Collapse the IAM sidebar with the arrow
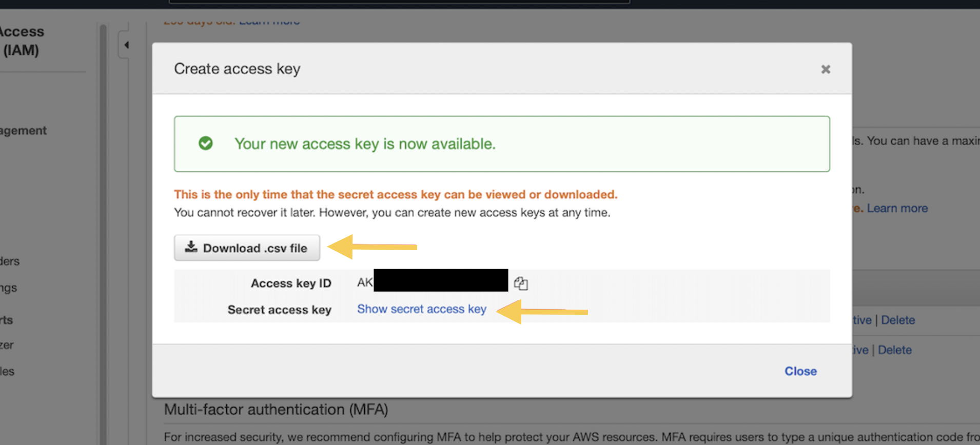Screen dimensions: 980x445 click(126, 45)
